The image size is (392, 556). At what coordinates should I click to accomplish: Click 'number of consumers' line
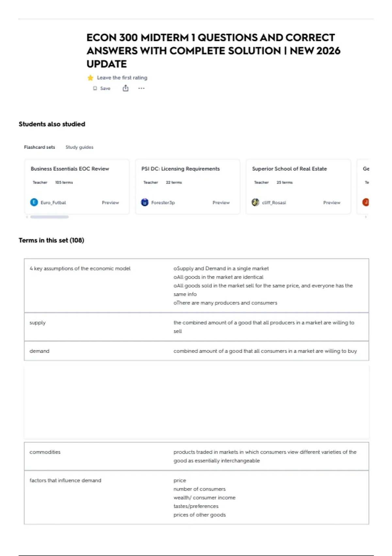pos(200,489)
